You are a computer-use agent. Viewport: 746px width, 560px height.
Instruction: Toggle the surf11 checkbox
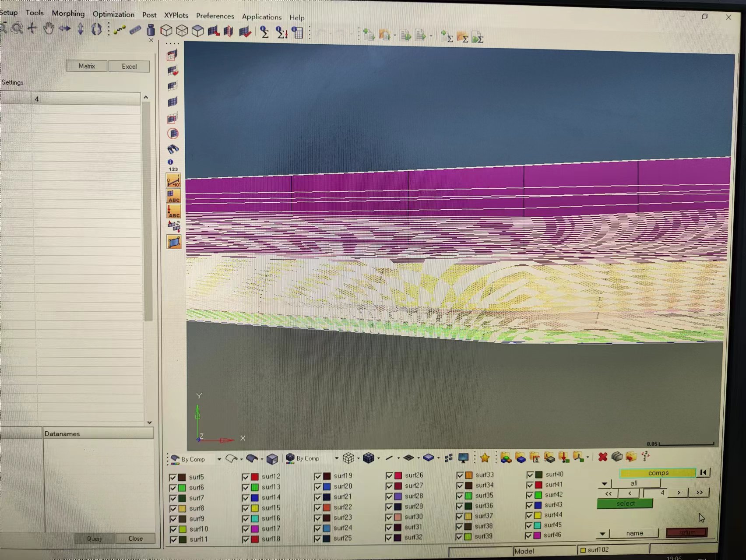coord(173,540)
